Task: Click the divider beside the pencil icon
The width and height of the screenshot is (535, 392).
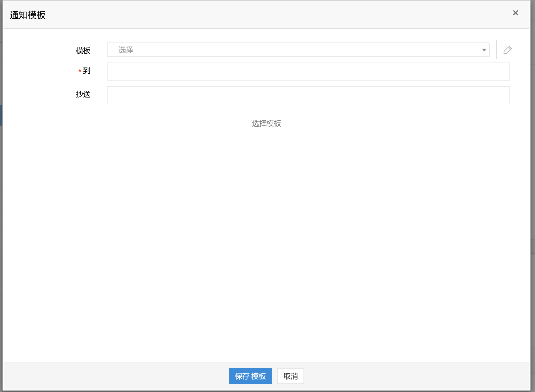Action: click(496, 50)
